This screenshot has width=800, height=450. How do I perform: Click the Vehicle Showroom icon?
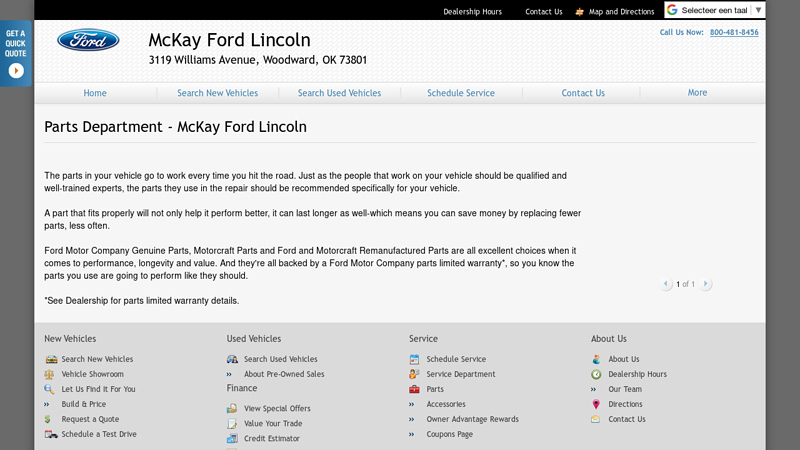pos(50,374)
